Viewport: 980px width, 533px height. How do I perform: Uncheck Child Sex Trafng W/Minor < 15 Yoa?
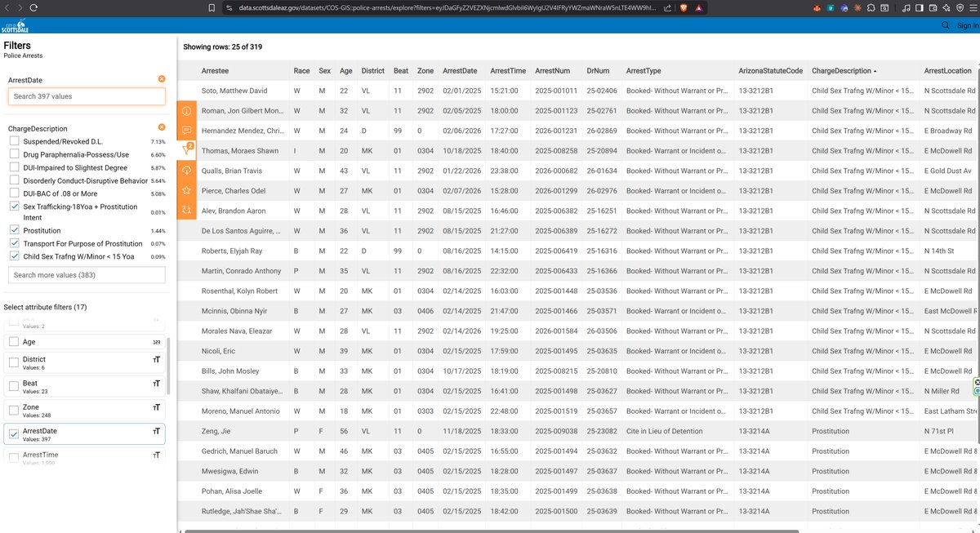click(15, 256)
